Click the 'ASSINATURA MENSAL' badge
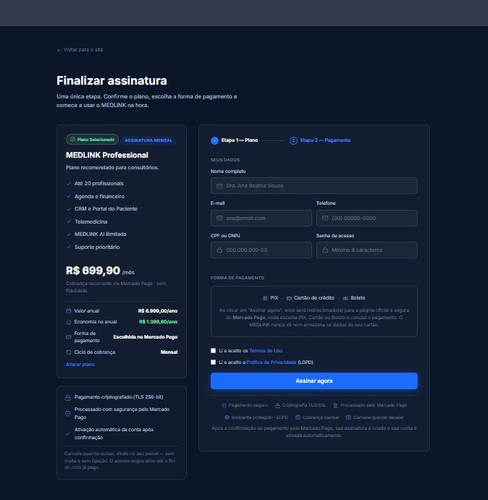 tap(148, 140)
